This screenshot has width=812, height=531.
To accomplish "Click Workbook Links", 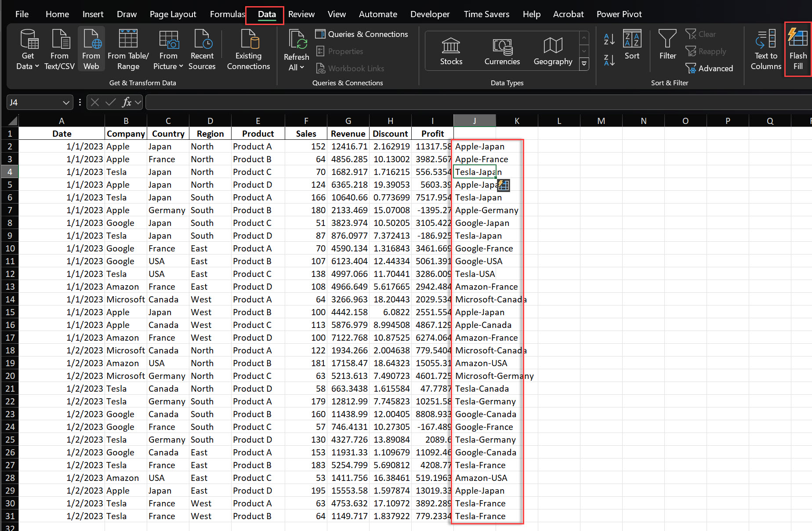I will pos(350,68).
